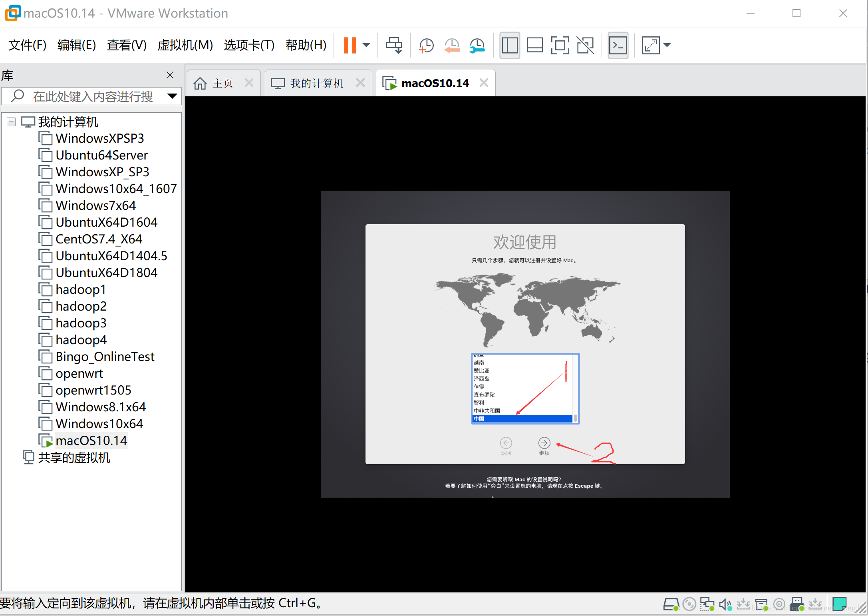Open the 虚拟机(M) menu
This screenshot has height=616, width=868.
pyautogui.click(x=185, y=45)
